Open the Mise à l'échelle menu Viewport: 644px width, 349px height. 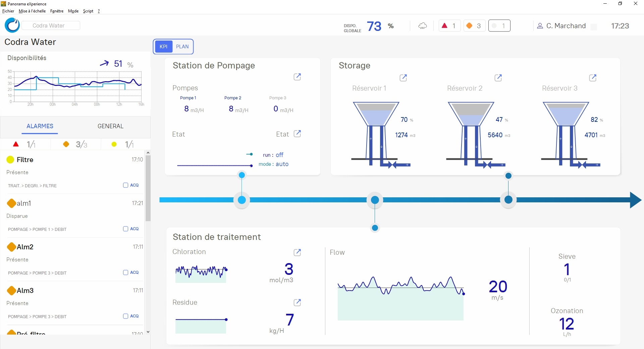(x=32, y=11)
